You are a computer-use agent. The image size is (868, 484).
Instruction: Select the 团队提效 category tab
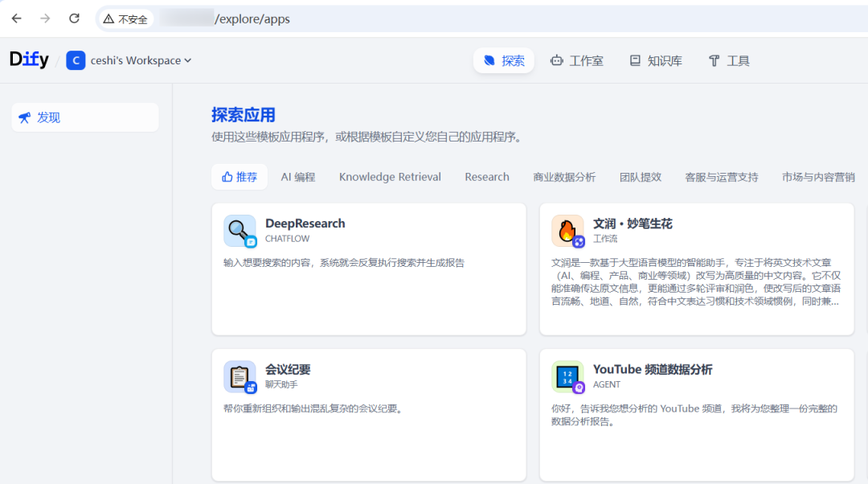tap(641, 177)
